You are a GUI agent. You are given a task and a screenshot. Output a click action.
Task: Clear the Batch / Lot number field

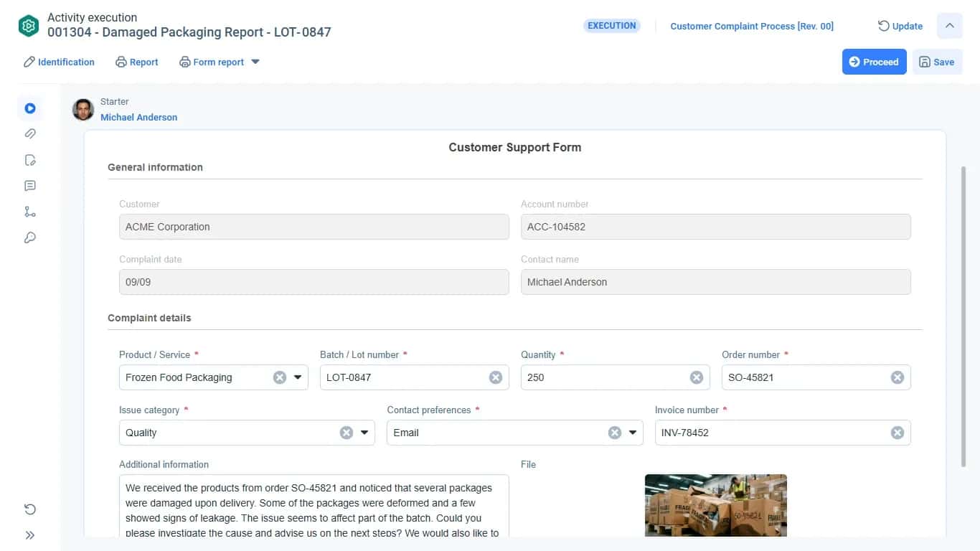(496, 377)
